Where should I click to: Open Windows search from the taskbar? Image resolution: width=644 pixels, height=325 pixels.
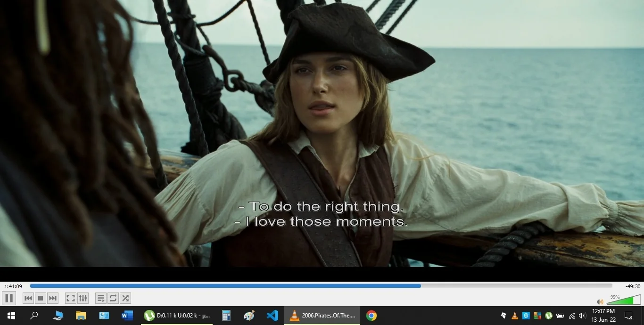click(34, 316)
